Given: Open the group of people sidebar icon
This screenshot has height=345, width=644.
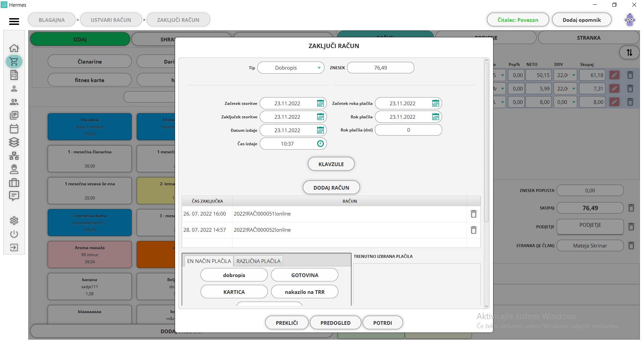Looking at the screenshot, I should (x=14, y=102).
